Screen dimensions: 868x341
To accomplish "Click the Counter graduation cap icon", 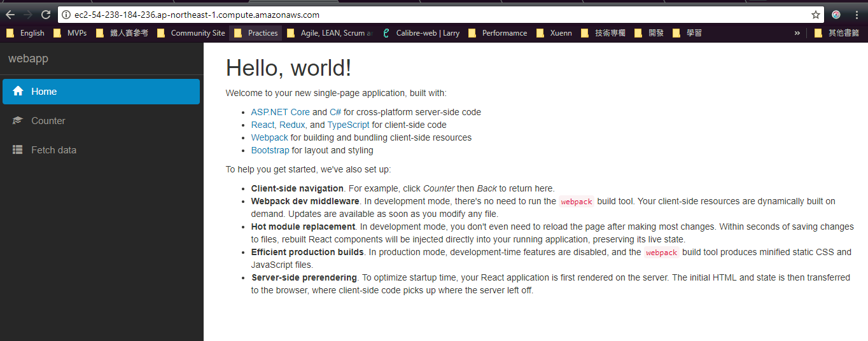I will 18,121.
